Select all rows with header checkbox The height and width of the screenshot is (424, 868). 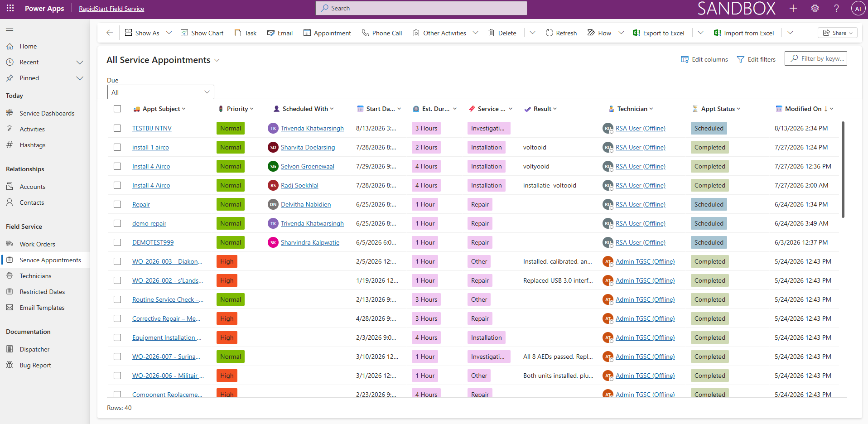(x=117, y=109)
